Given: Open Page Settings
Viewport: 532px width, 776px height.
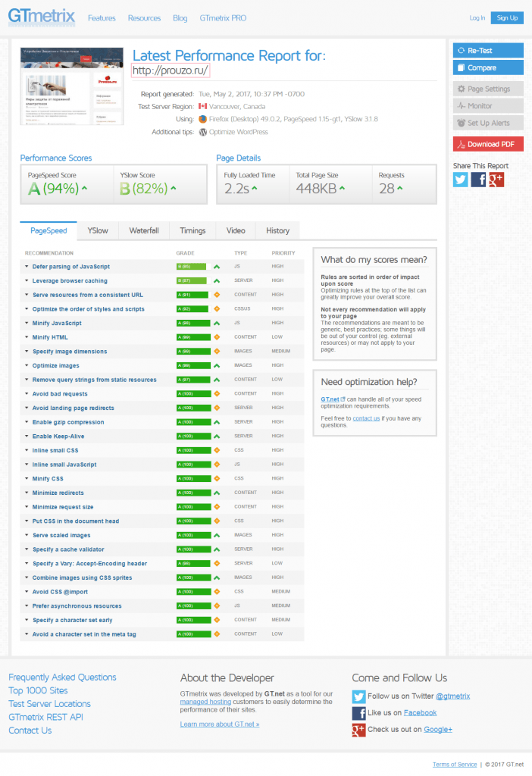Looking at the screenshot, I should 488,89.
